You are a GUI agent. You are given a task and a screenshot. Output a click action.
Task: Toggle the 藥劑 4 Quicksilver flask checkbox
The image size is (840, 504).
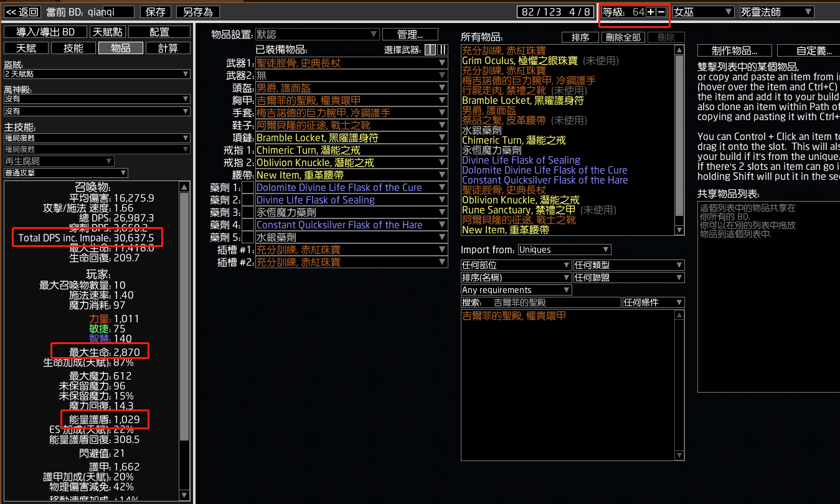pyautogui.click(x=248, y=225)
